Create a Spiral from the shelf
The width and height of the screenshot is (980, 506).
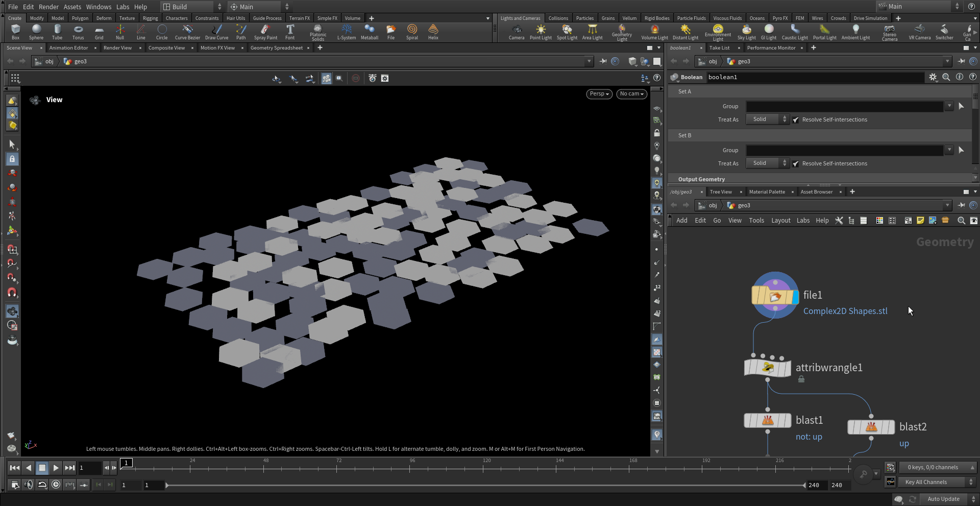pyautogui.click(x=412, y=32)
